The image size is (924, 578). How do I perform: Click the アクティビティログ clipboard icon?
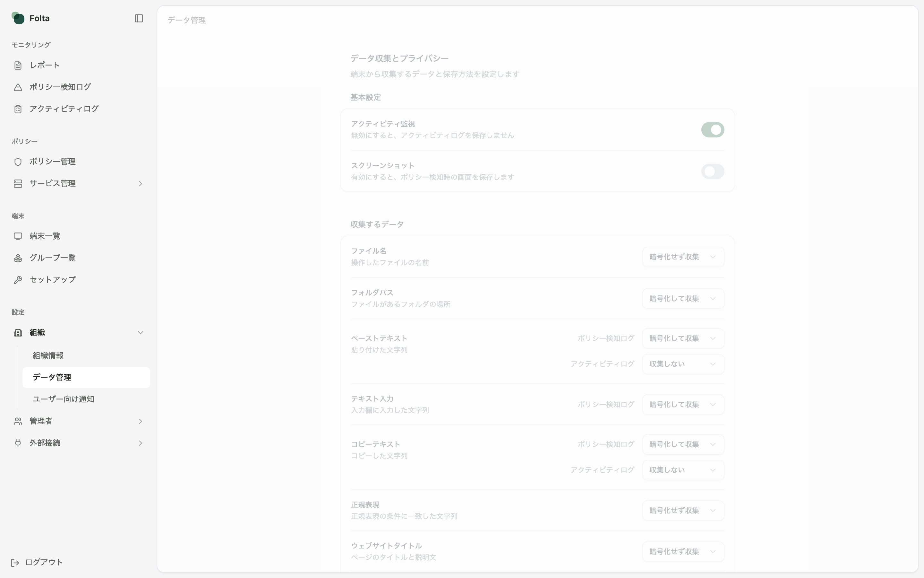tap(18, 109)
